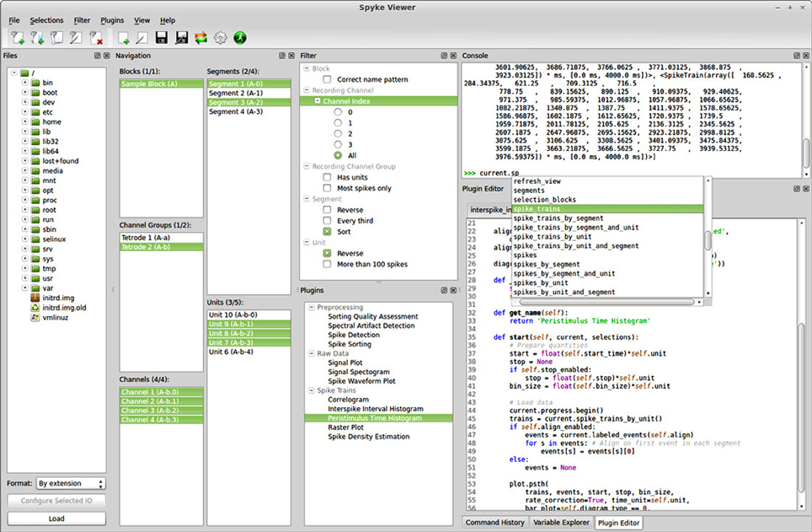This screenshot has width=812, height=532.
Task: Click the New plugin icon
Action: (123, 38)
